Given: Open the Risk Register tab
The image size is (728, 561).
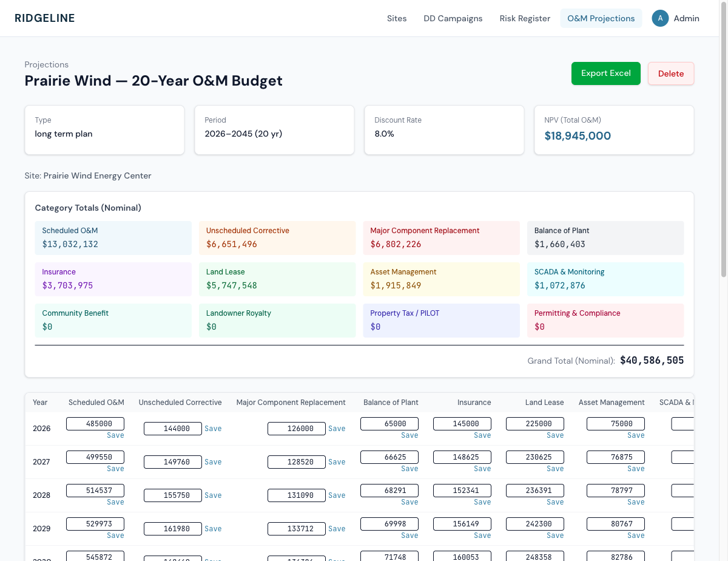Looking at the screenshot, I should (525, 18).
